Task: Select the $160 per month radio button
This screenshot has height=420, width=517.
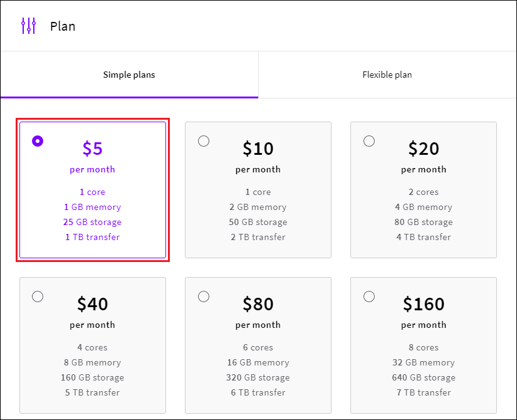Action: coord(369,296)
